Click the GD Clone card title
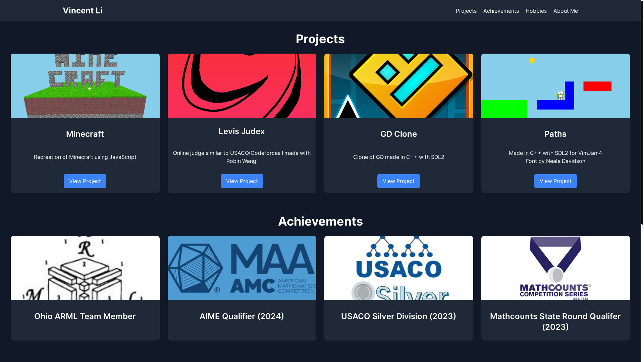Screen dimensions: 644x362 pyautogui.click(x=398, y=134)
